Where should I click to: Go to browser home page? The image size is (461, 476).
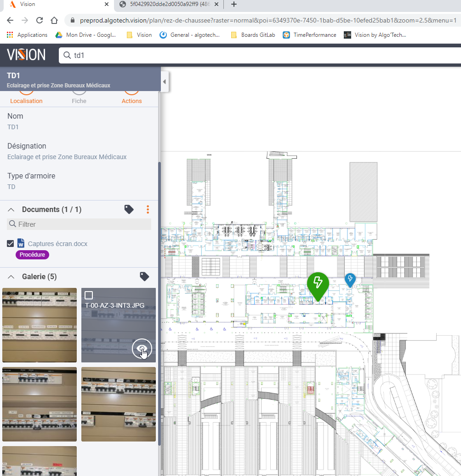54,20
